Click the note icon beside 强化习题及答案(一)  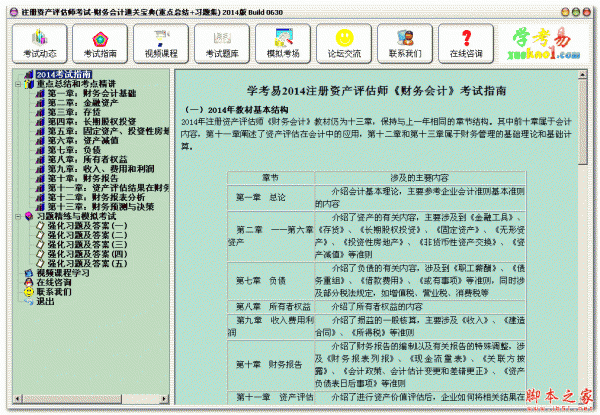point(40,226)
